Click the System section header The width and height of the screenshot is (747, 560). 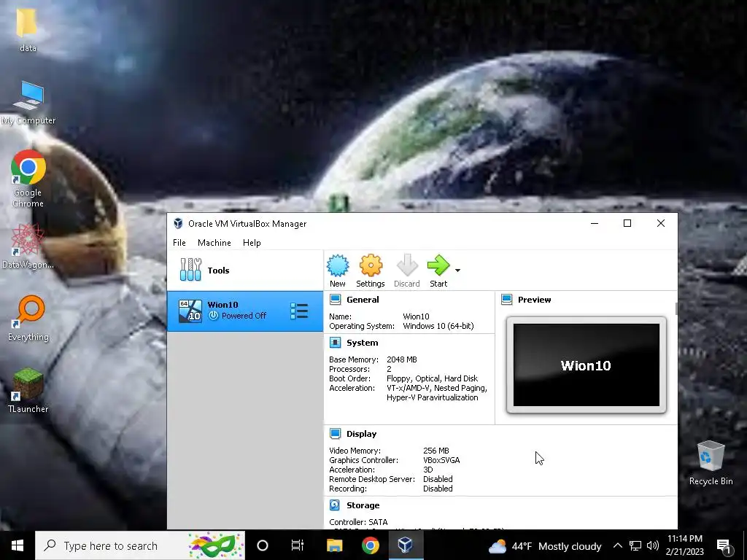[x=362, y=343]
